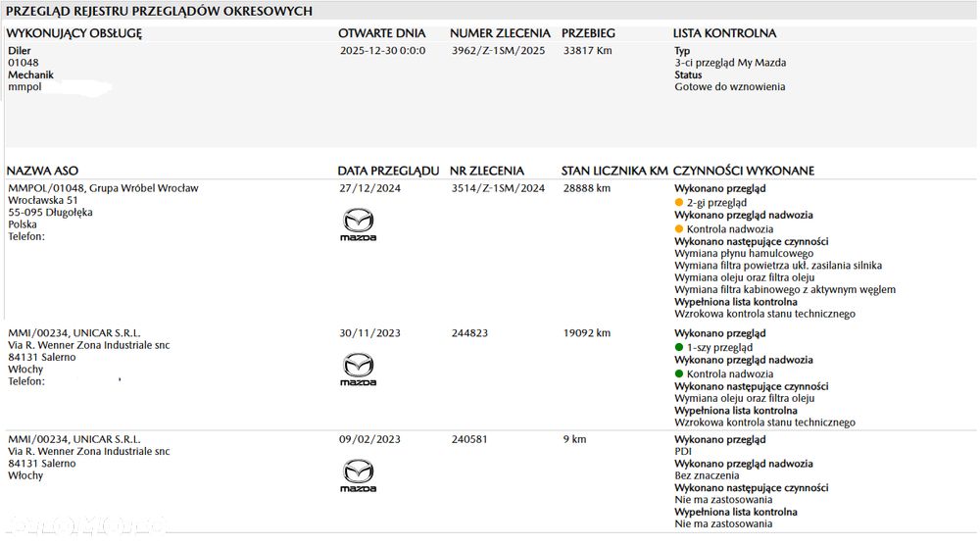Select the order number 244823
Viewport: 980px width, 546px height.
(x=469, y=333)
